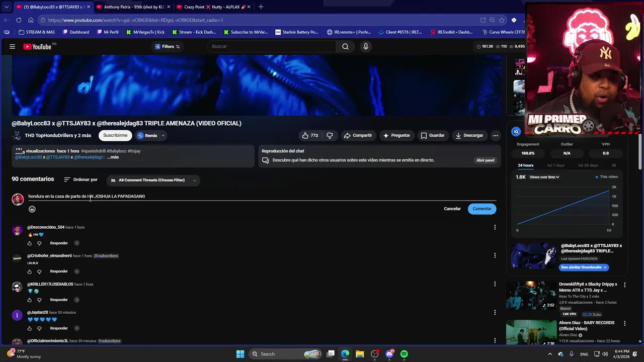
Task: Open the STREAM & MAS bookmarks folder
Action: coord(36,32)
